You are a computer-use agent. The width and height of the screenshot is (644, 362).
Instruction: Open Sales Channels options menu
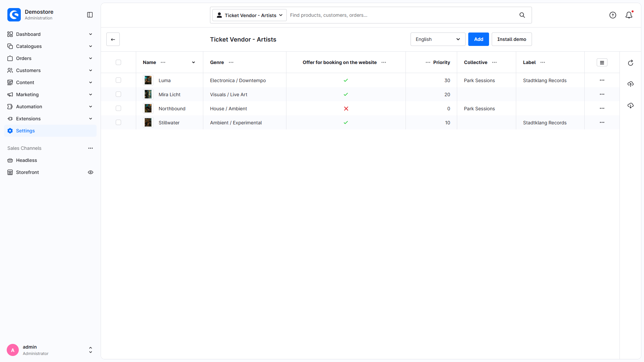click(91, 148)
